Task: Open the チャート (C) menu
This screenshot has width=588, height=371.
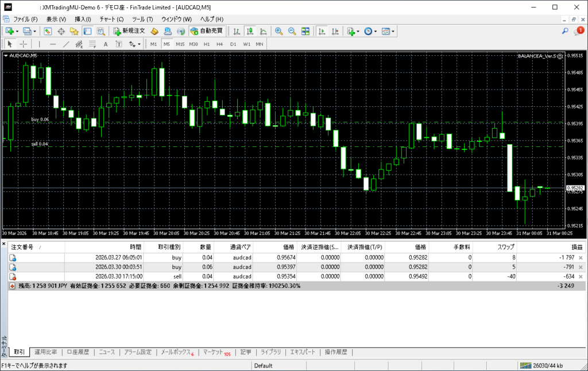Action: coord(111,19)
